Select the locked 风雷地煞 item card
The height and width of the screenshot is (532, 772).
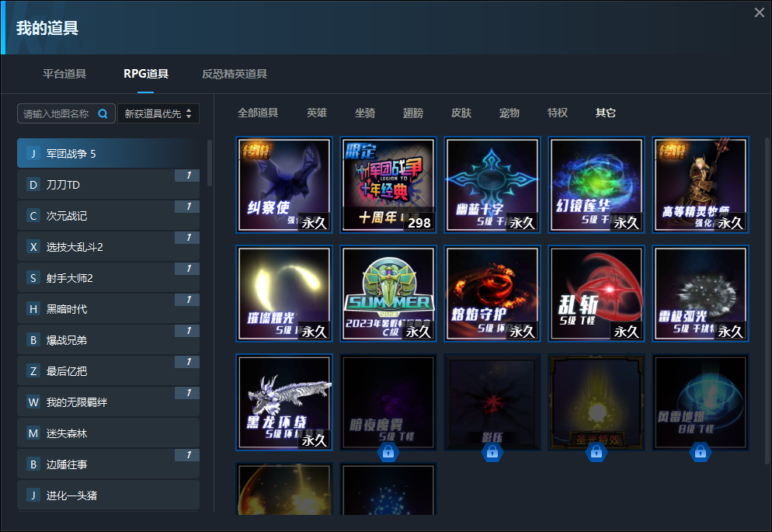point(701,402)
